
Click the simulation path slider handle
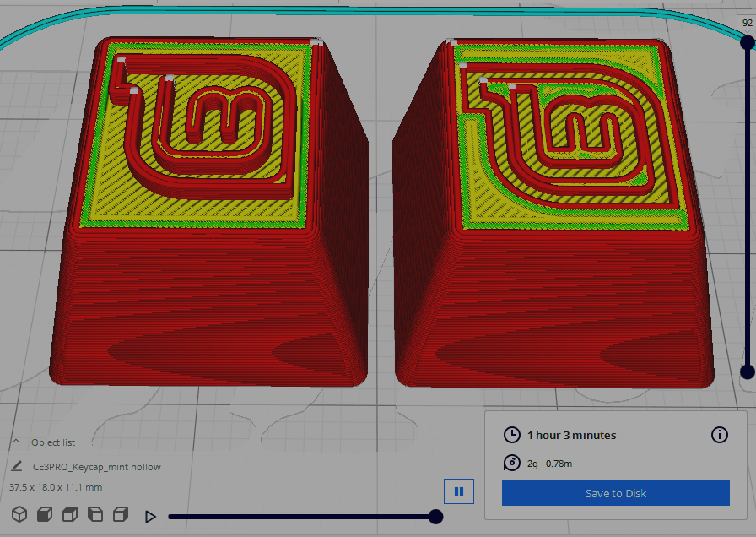435,517
